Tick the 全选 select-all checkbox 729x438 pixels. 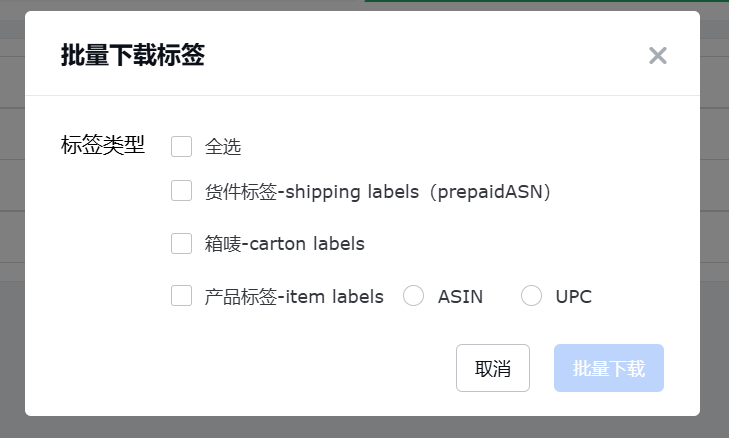coord(181,147)
